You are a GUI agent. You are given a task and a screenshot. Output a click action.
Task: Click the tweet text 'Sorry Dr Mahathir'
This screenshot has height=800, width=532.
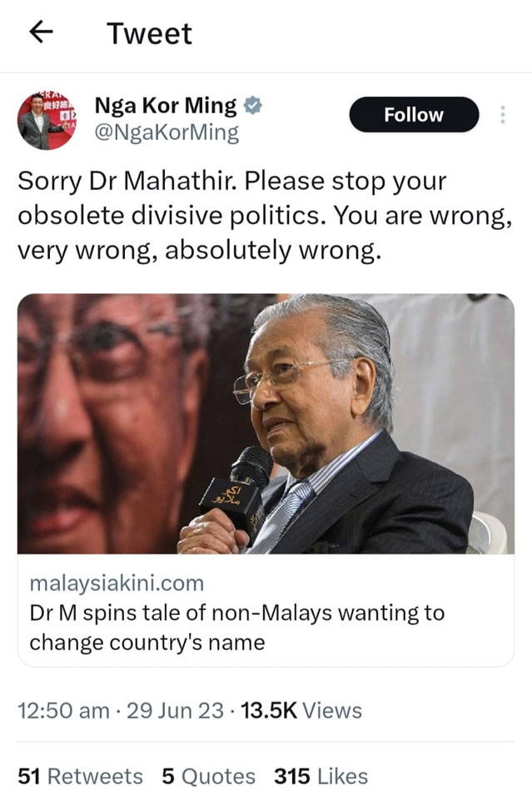click(127, 181)
